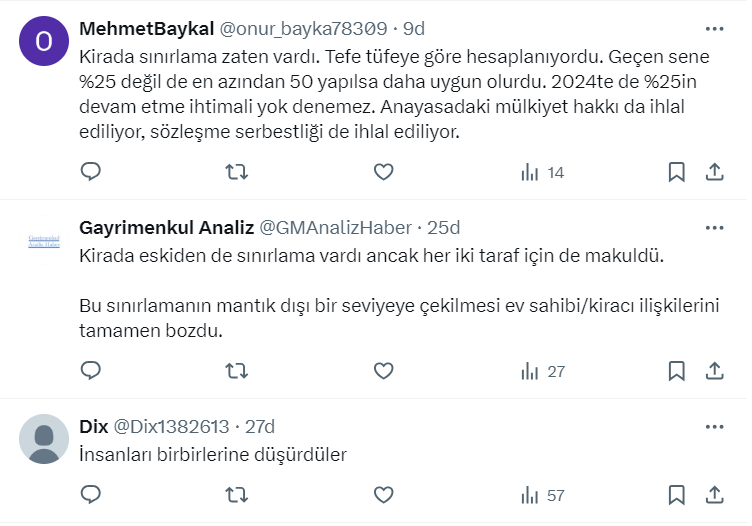Reply to Dix's tweet

[x=91, y=495]
